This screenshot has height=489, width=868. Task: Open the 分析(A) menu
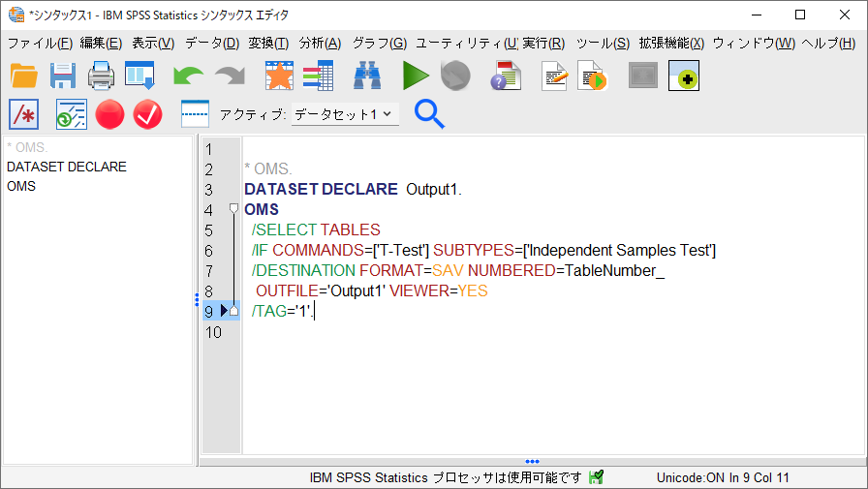(x=320, y=44)
